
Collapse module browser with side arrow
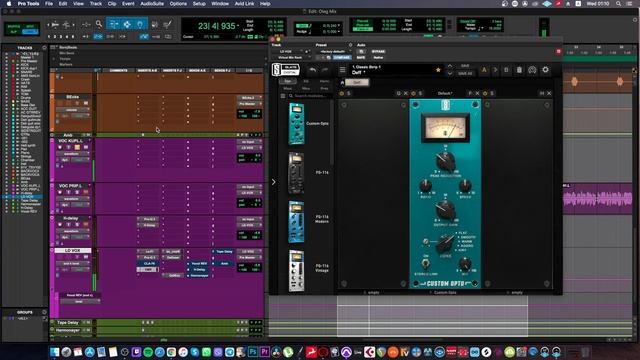[x=273, y=182]
